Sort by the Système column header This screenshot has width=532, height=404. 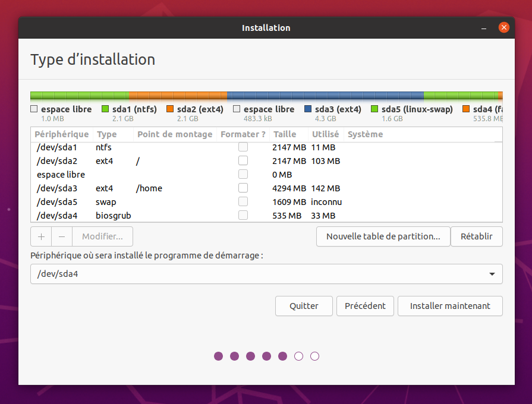(423, 134)
